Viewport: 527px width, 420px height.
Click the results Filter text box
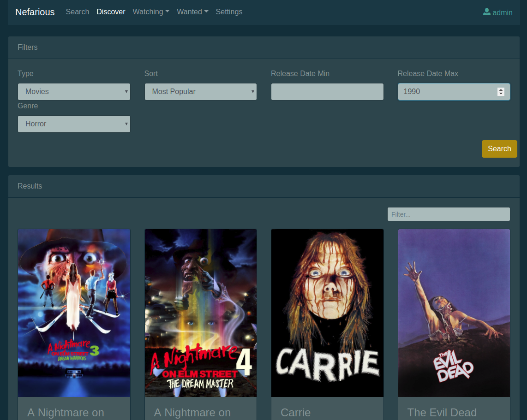(449, 214)
